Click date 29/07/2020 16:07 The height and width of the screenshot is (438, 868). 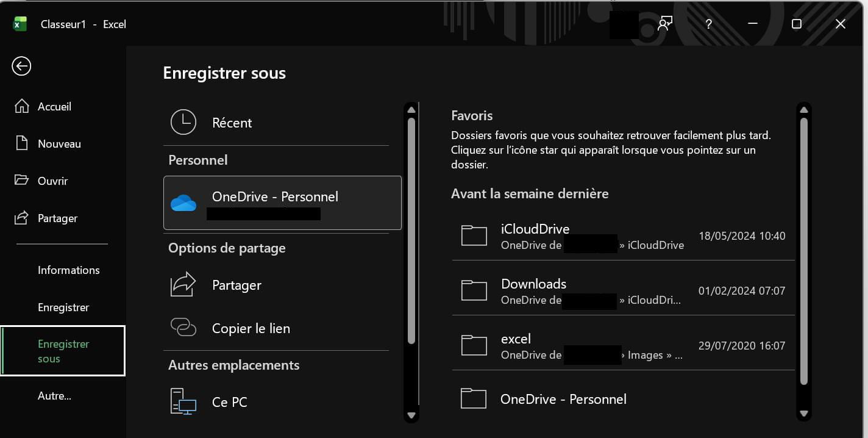[742, 345]
